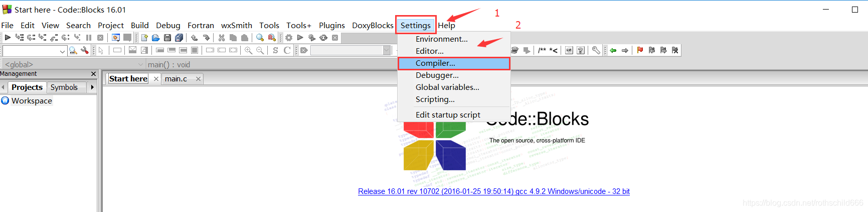Open the wxSmith menu
The image size is (868, 212).
[237, 25]
